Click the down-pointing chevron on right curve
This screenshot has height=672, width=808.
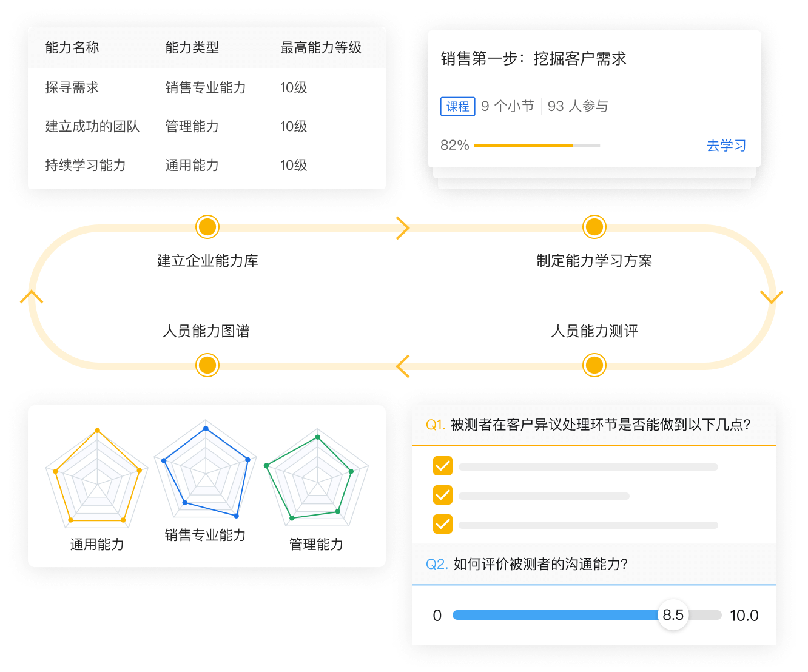[x=772, y=297]
